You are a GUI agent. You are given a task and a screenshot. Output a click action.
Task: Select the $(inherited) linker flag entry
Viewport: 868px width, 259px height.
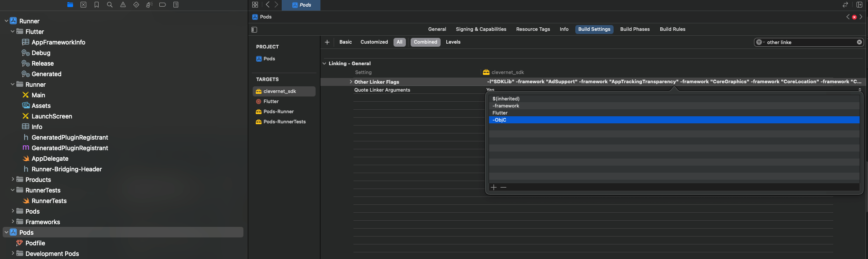[674, 99]
